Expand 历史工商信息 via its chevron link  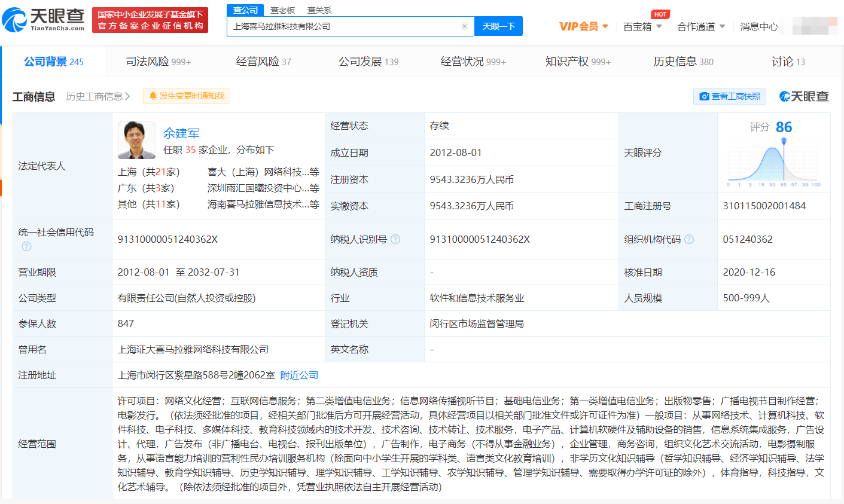coord(98,96)
